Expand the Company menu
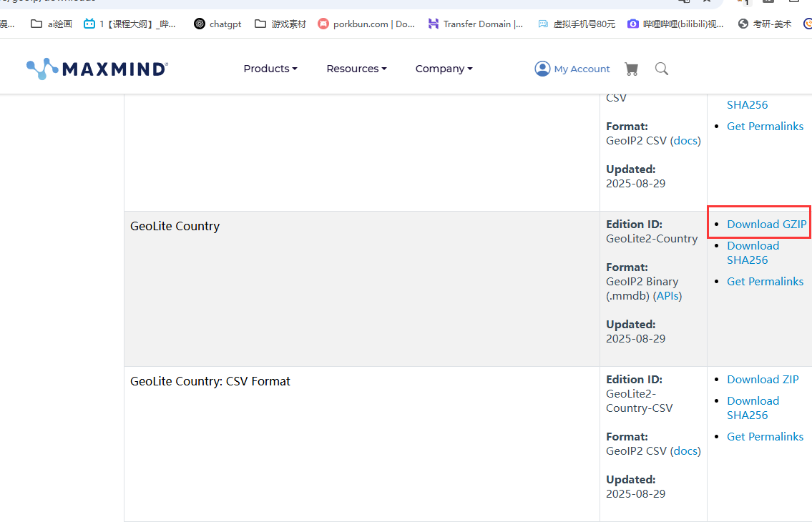Image resolution: width=812 pixels, height=527 pixels. [444, 69]
